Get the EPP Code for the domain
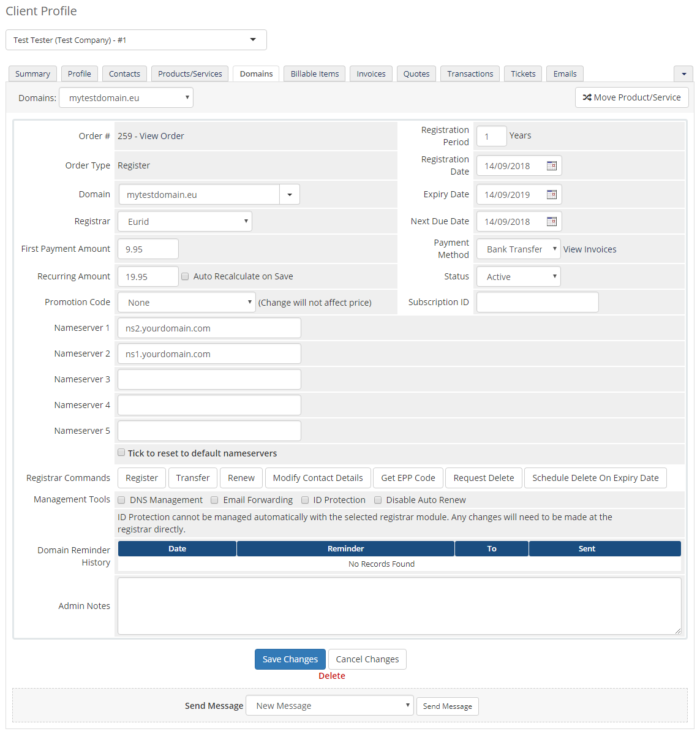700x734 pixels. tap(408, 478)
